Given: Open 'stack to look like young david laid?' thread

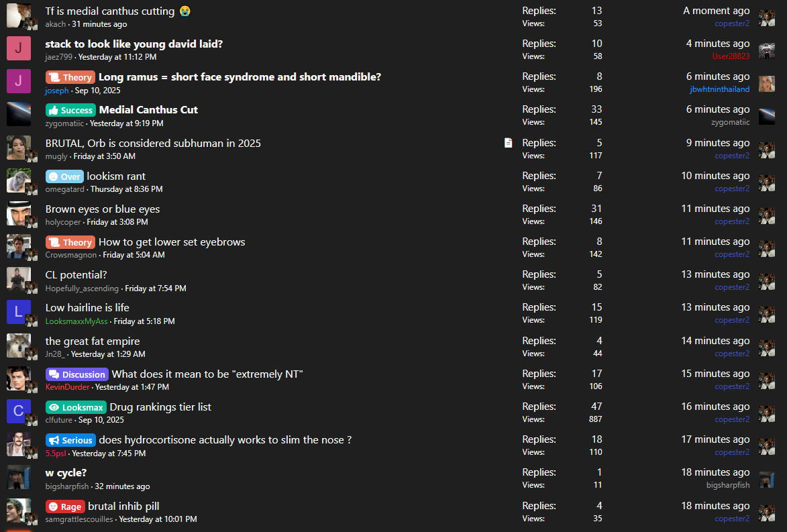Looking at the screenshot, I should 134,44.
